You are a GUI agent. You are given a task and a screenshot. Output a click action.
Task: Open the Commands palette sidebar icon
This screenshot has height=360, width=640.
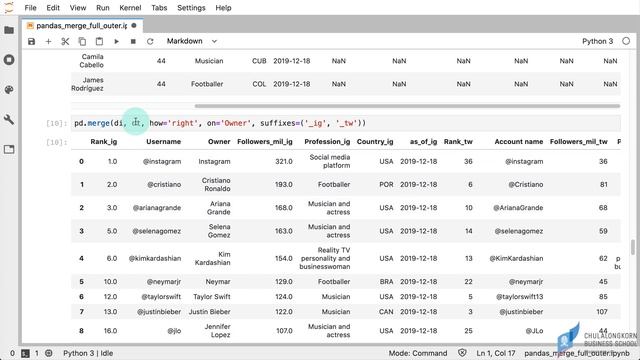coord(9,90)
